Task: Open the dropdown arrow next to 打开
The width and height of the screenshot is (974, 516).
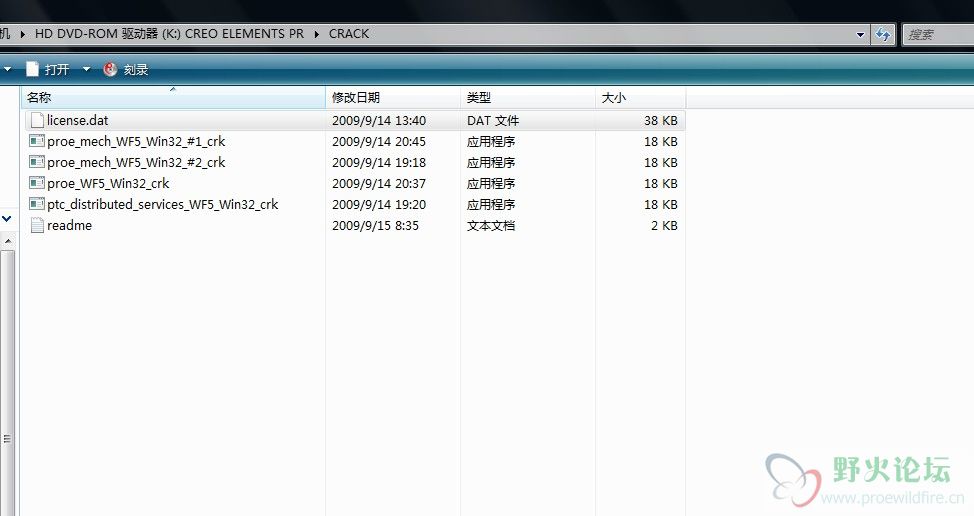Action: 86,69
